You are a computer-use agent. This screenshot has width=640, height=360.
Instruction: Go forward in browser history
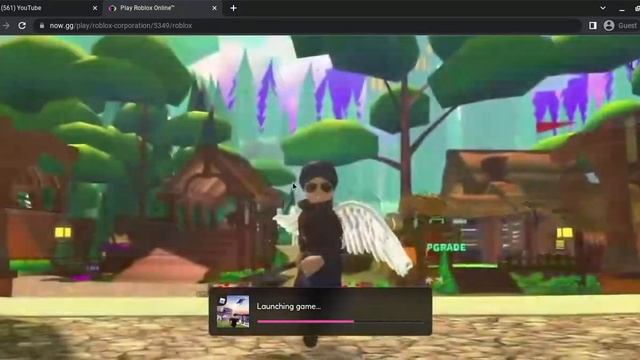click(6, 26)
